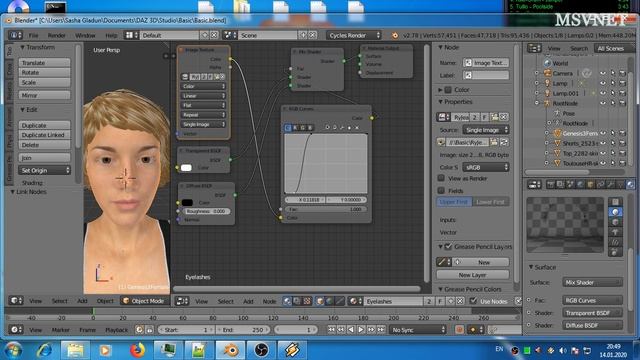Click the Duplicate Linked button
Image resolution: width=640 pixels, height=360 pixels.
coord(44,135)
